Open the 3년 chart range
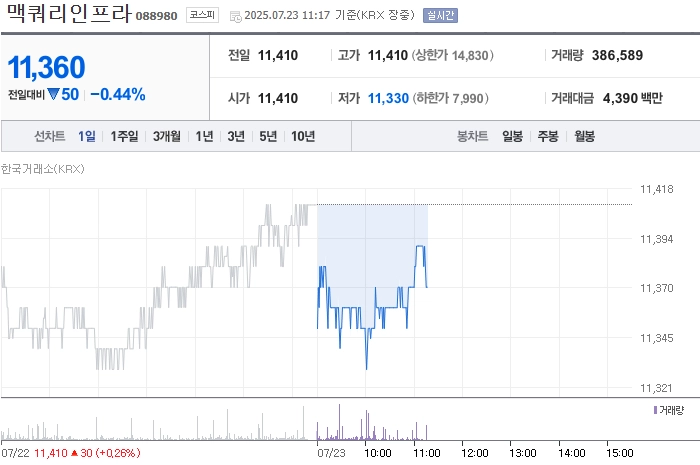This screenshot has height=465, width=700. (x=236, y=136)
